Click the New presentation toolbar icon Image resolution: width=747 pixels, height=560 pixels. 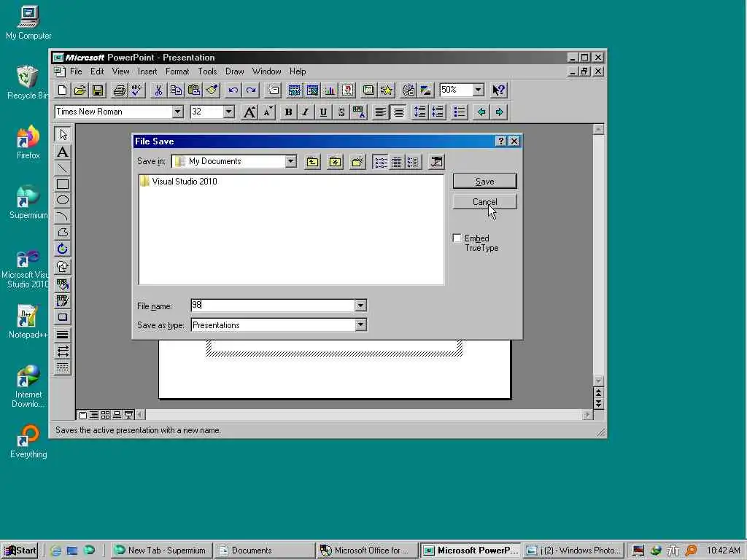point(63,90)
